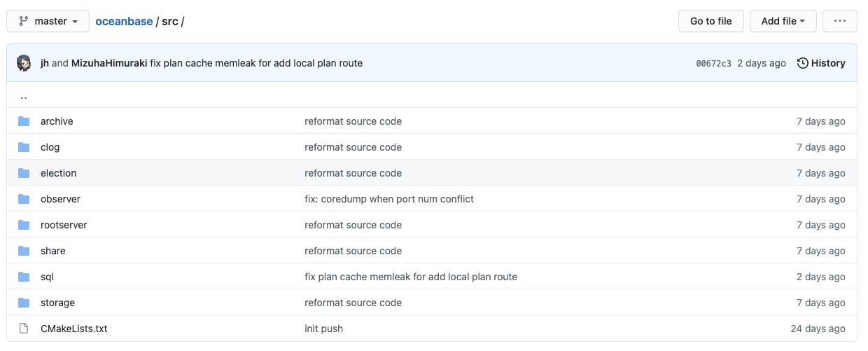Open the 'fix: coredump when port num conflict' commit

pyautogui.click(x=389, y=199)
